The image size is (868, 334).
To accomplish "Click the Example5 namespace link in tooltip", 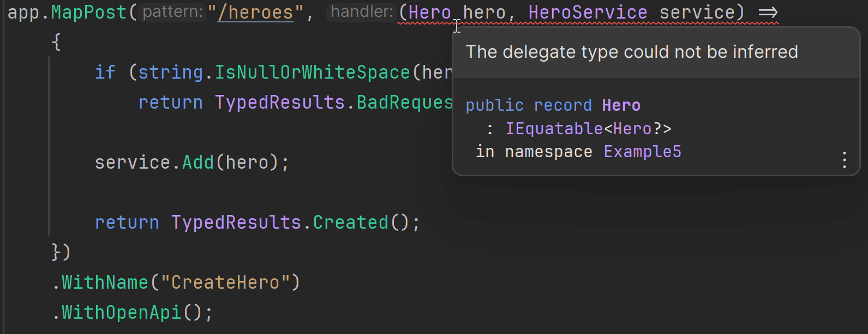I will click(642, 152).
